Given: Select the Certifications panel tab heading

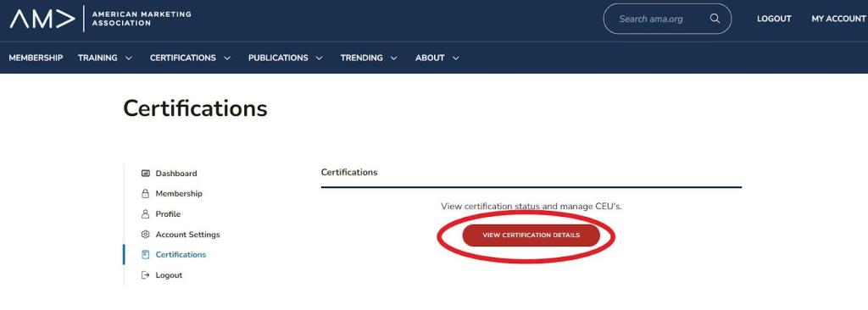Looking at the screenshot, I should point(349,172).
